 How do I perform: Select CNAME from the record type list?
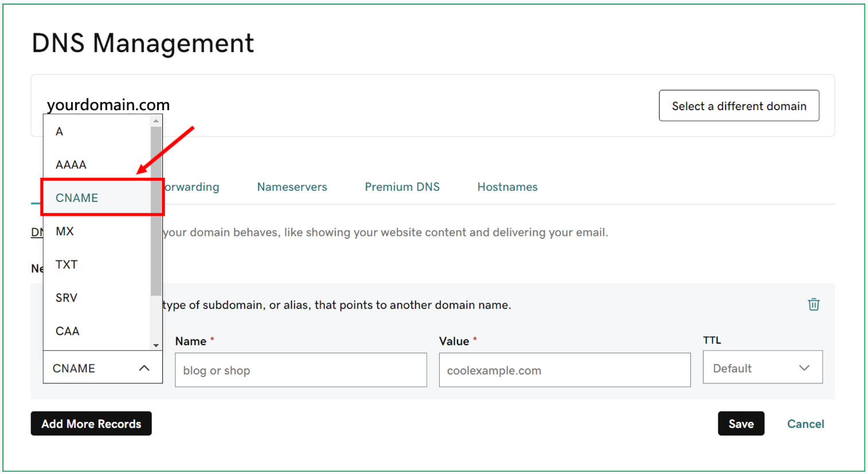(77, 198)
